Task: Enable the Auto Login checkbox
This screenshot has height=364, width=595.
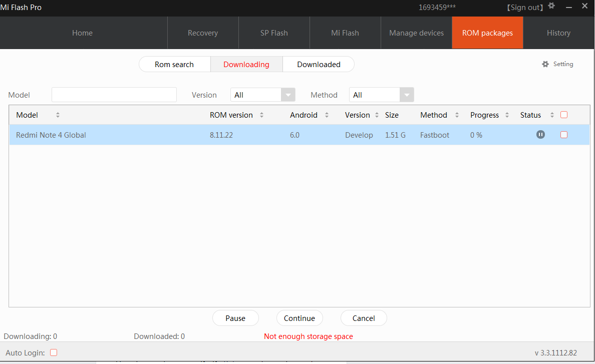Action: coord(54,352)
